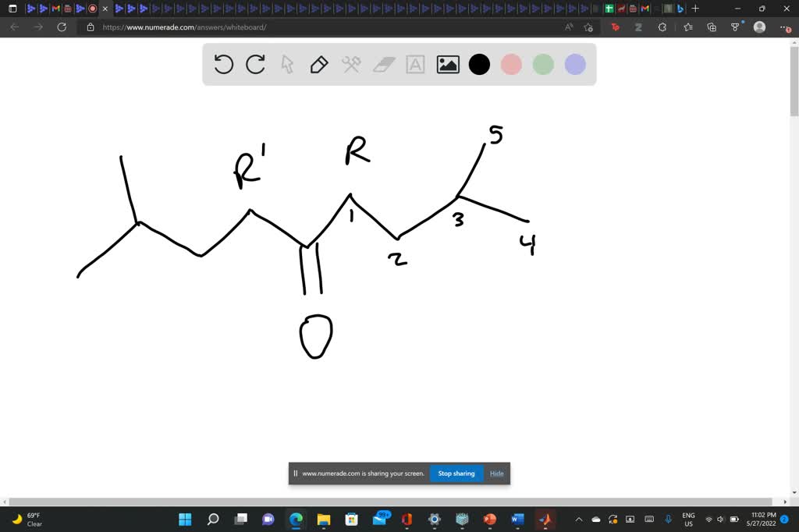Click the Redo arrow icon
Screen dimensions: 799x532
255,65
